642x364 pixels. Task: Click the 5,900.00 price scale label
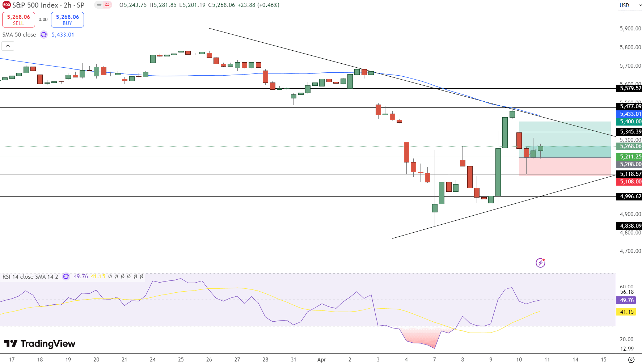630,29
